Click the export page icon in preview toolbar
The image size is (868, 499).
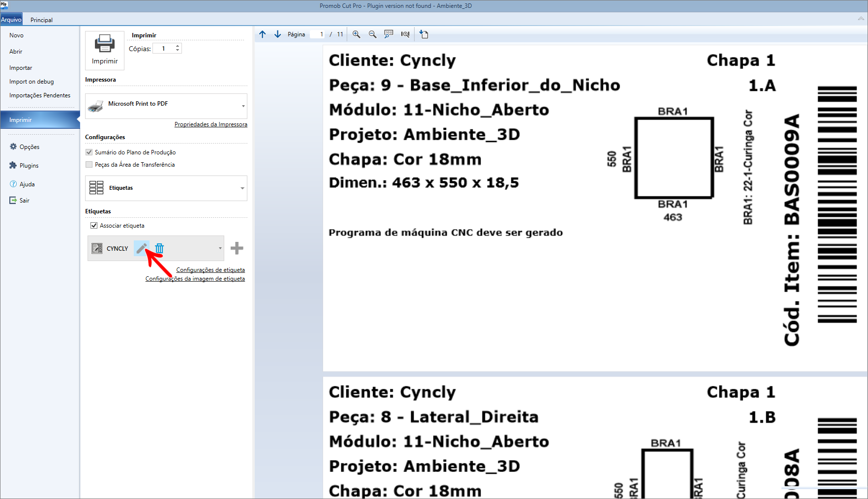pyautogui.click(x=424, y=34)
